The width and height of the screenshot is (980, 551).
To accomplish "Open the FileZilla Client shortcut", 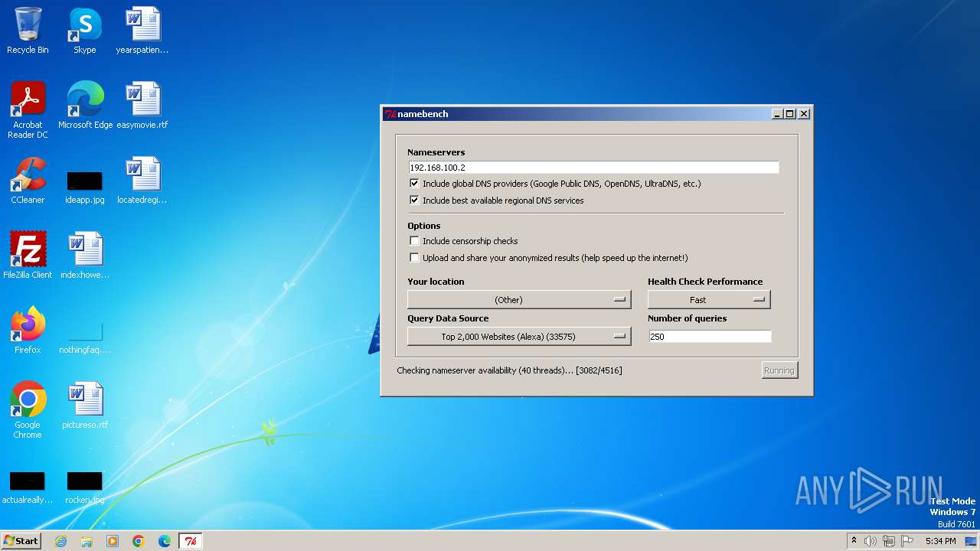I will (28, 256).
